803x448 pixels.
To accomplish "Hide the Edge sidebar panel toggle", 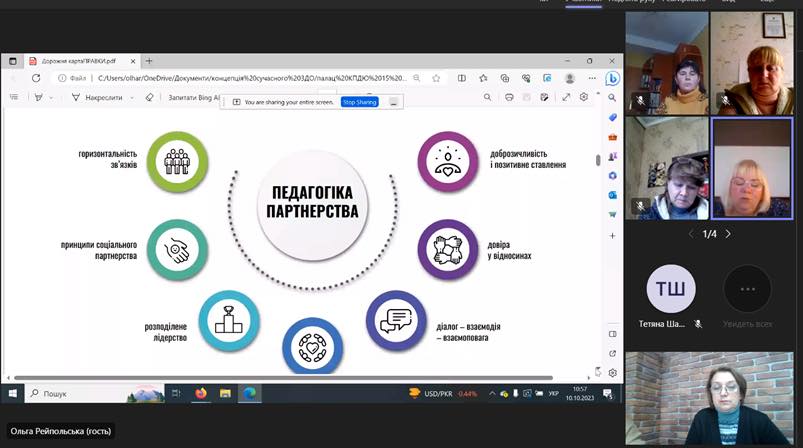I will click(612, 334).
